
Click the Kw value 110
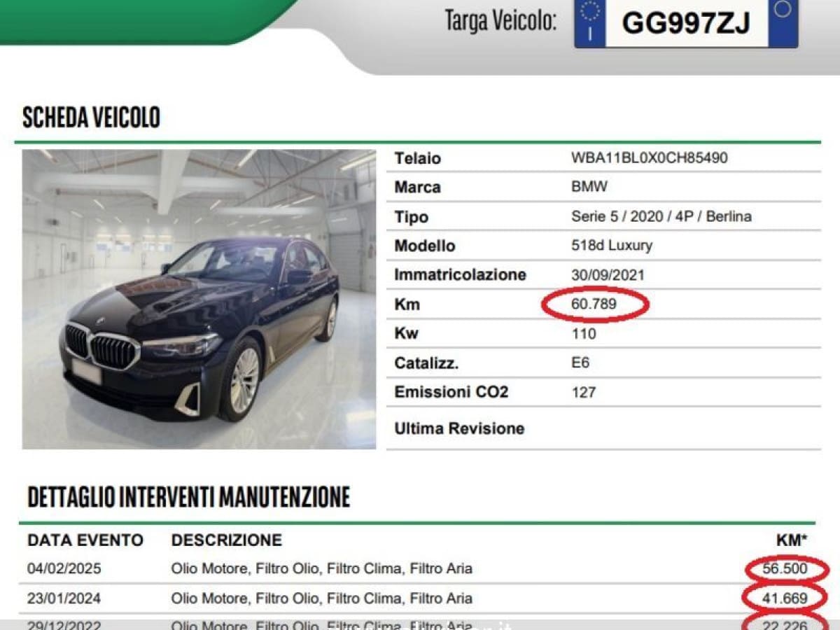pyautogui.click(x=584, y=334)
